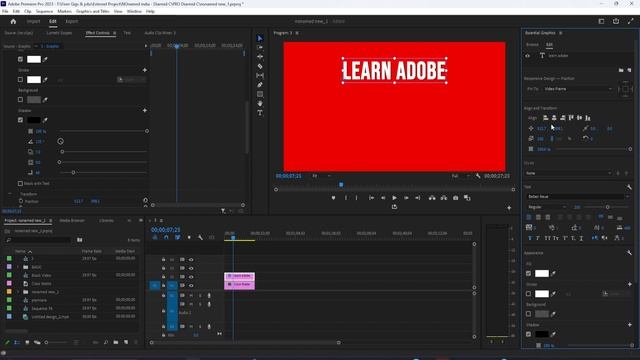Switch to Browse tab in Essential Graphics
Viewport: 640px width, 360px height.
(x=532, y=44)
